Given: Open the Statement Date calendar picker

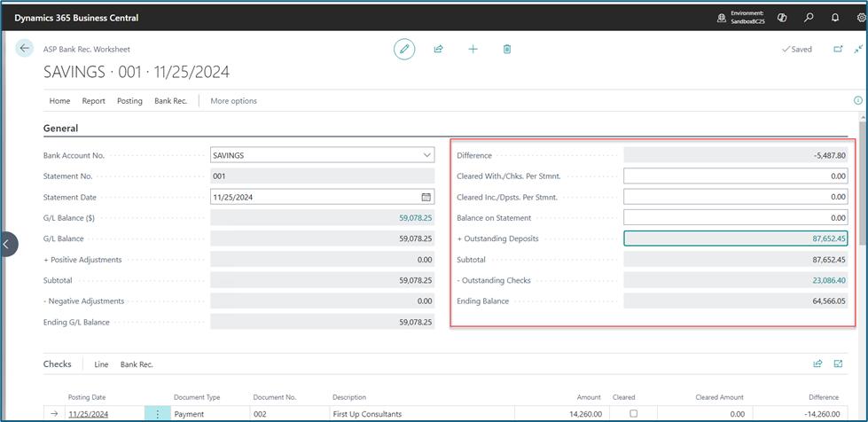Looking at the screenshot, I should tap(426, 197).
